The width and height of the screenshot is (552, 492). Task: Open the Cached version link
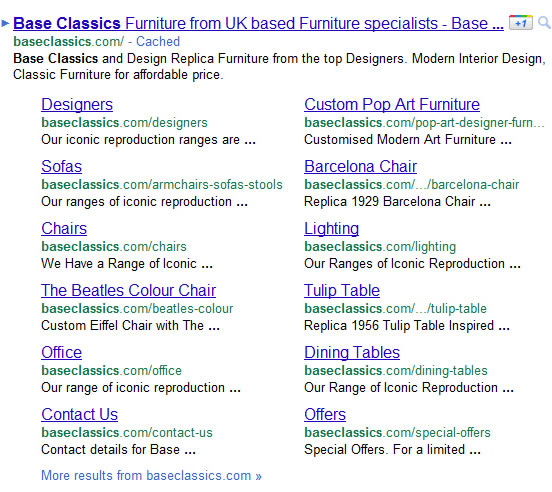(x=158, y=42)
